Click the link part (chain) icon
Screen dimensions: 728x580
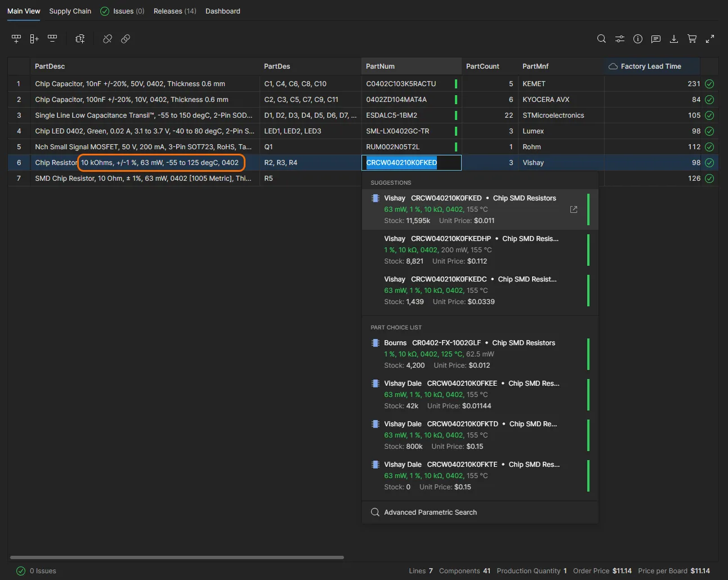pyautogui.click(x=126, y=39)
